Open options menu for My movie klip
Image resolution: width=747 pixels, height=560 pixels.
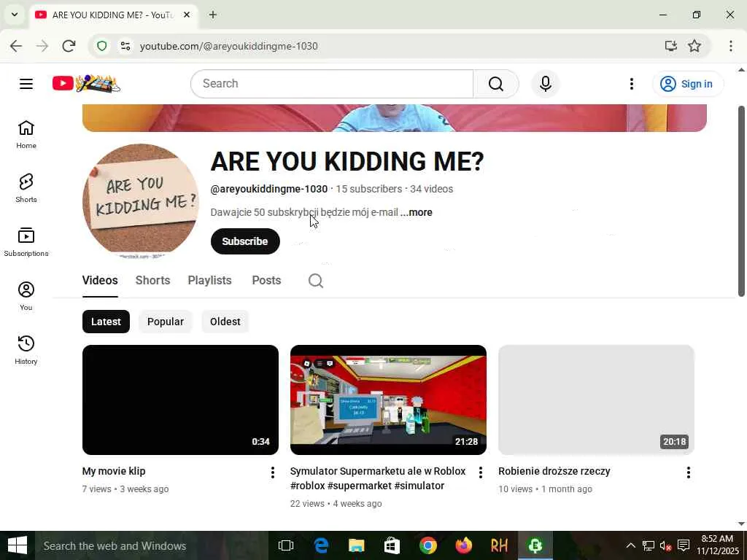273,472
